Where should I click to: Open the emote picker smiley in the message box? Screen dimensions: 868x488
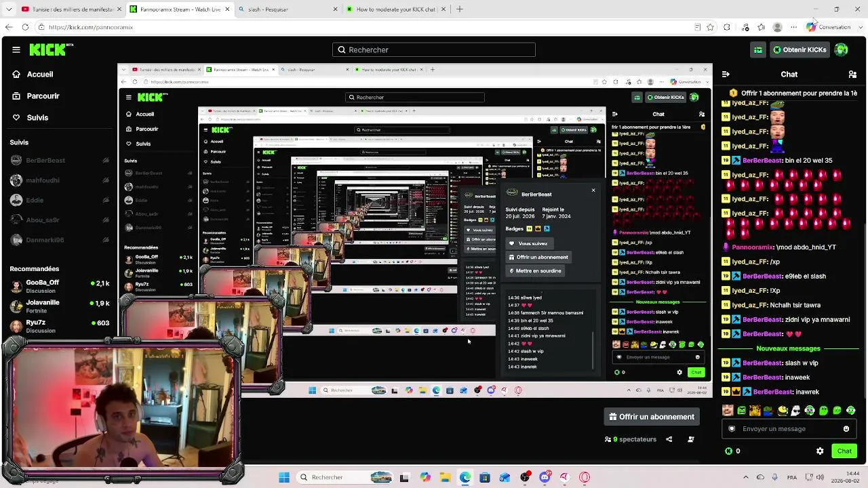(x=846, y=428)
